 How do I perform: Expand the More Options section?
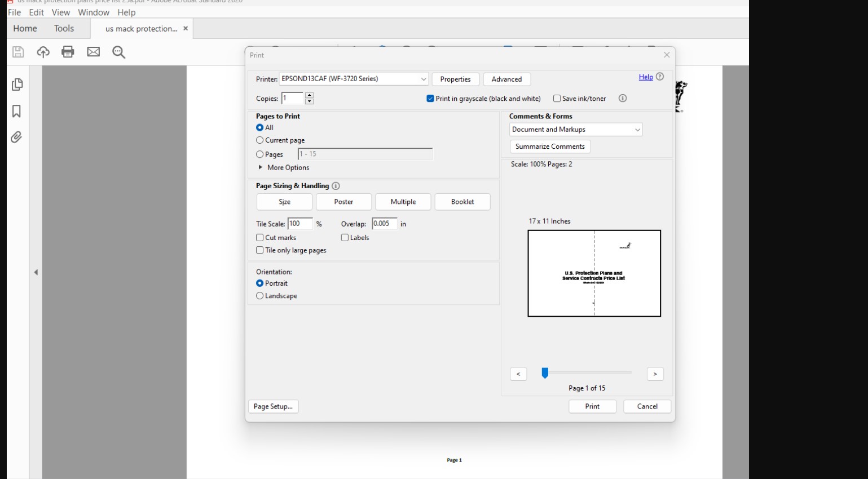(283, 167)
